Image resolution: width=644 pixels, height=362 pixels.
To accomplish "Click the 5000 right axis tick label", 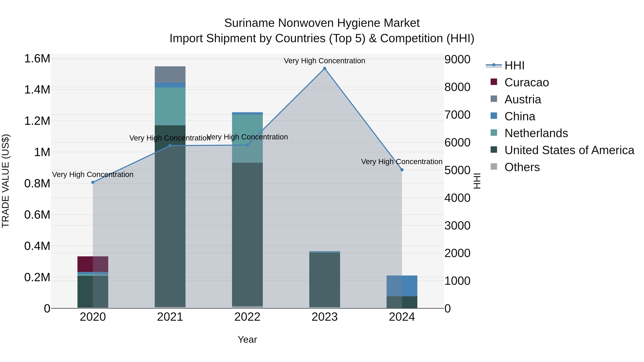I will [457, 170].
